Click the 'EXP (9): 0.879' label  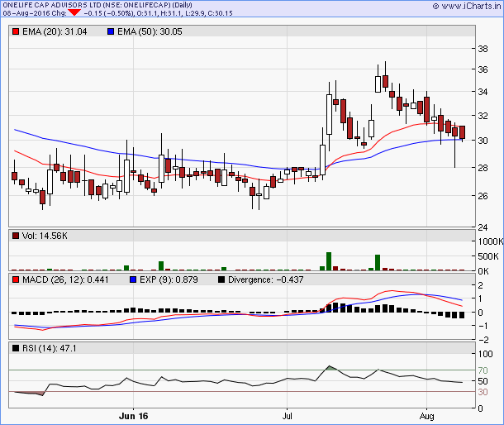pyautogui.click(x=169, y=279)
